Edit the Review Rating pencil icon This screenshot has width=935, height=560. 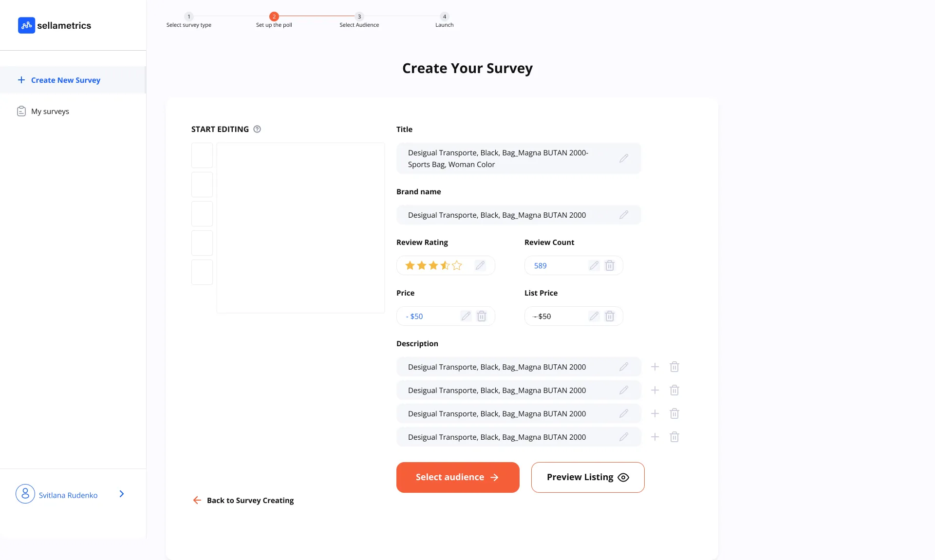click(480, 265)
